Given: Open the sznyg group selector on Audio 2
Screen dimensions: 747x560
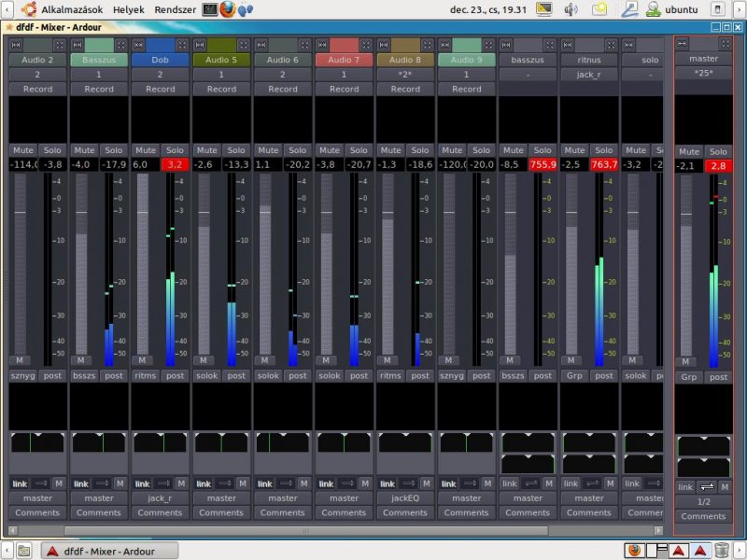Looking at the screenshot, I should (22, 375).
